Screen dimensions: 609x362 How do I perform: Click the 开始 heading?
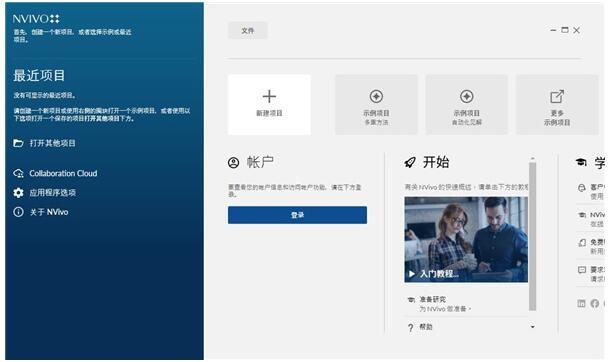click(x=436, y=162)
